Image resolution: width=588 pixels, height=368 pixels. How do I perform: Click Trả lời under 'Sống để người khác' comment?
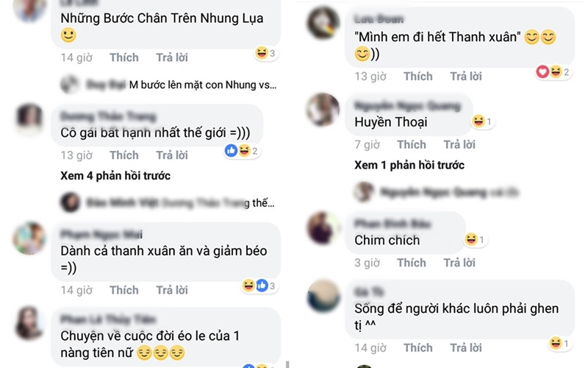tap(466, 347)
